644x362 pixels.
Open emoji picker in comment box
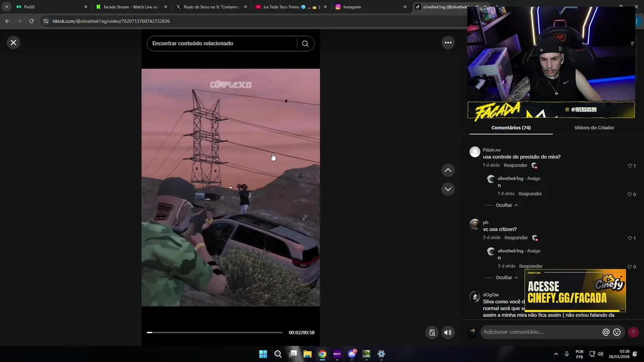(617, 332)
